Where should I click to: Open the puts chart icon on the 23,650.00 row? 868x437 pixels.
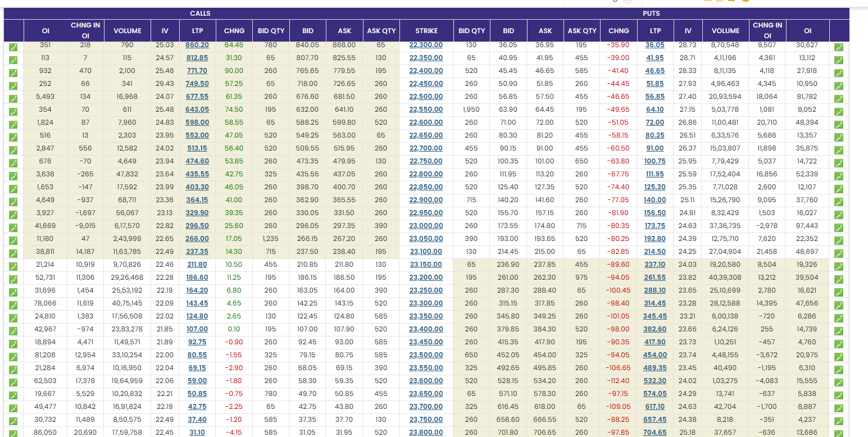[839, 396]
